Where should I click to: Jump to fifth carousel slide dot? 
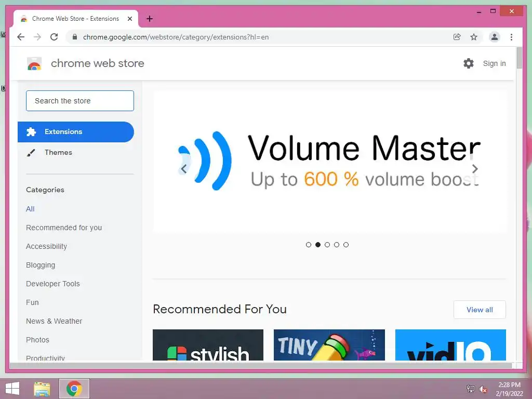click(x=345, y=245)
